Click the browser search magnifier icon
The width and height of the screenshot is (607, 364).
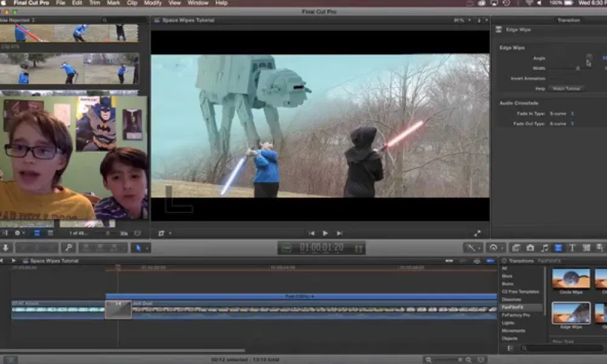105,20
